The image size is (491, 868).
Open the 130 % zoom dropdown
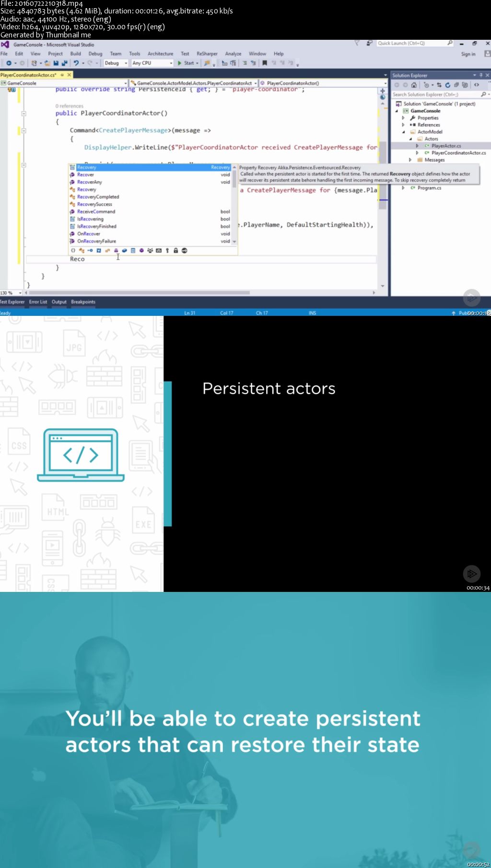12,293
